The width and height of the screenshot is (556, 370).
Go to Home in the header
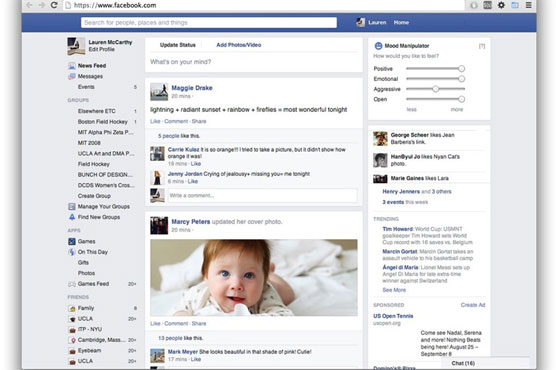(401, 22)
